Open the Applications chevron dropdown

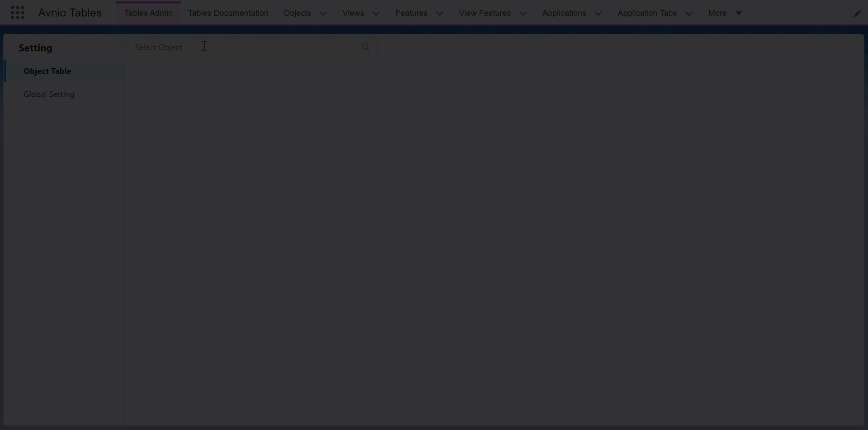tap(598, 14)
